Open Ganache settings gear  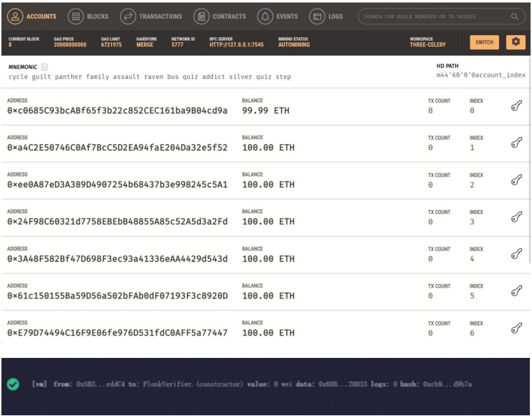coord(515,42)
